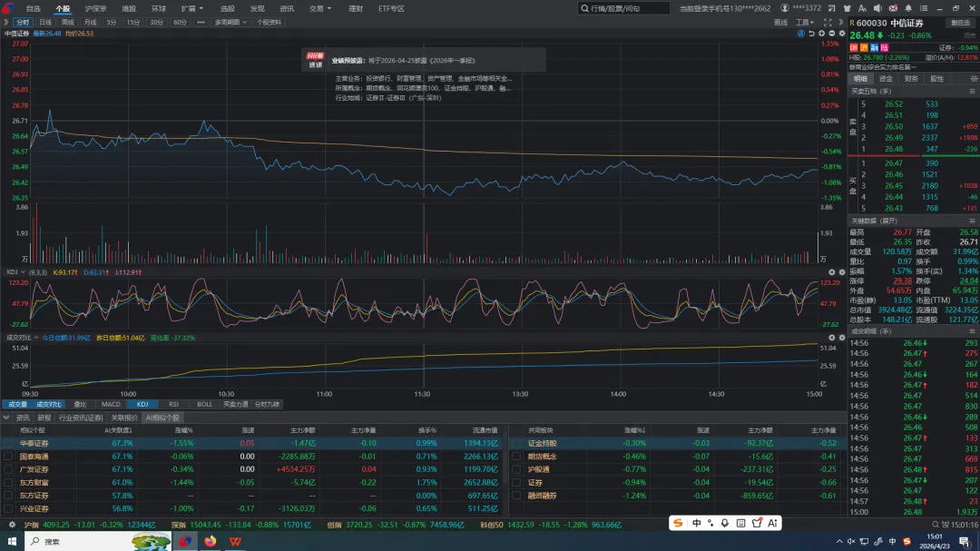Click the fullscreen chart icon
The width and height of the screenshot is (980, 551).
click(828, 23)
